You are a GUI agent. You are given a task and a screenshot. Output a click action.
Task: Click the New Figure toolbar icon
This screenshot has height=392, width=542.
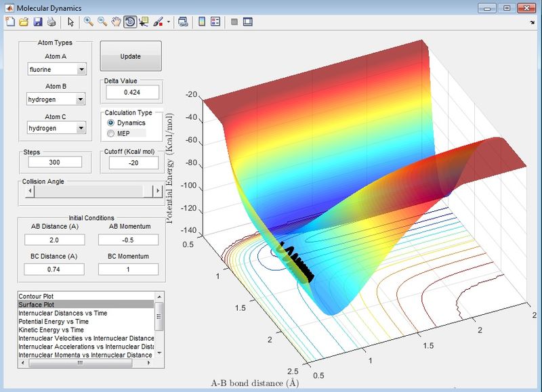point(10,22)
